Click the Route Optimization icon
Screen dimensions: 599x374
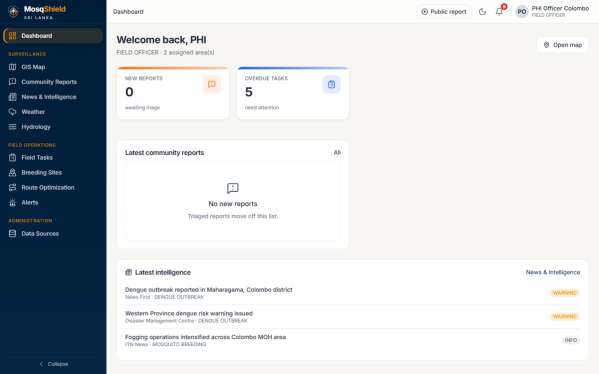[x=13, y=187]
